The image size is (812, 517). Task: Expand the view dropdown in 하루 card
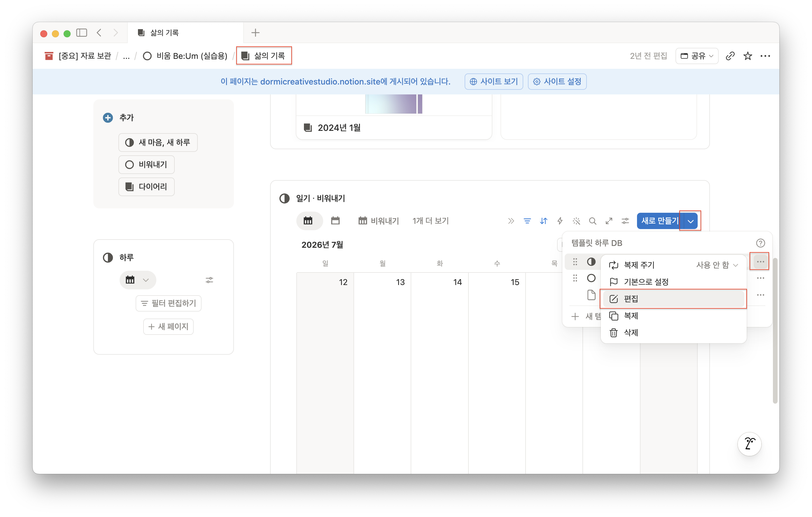[x=138, y=280]
